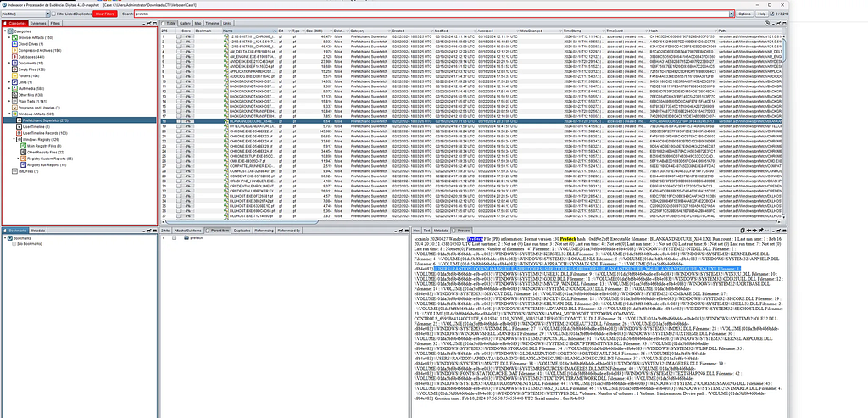Open the Attachs/SubItems tab
The height and width of the screenshot is (418, 868).
(x=188, y=231)
